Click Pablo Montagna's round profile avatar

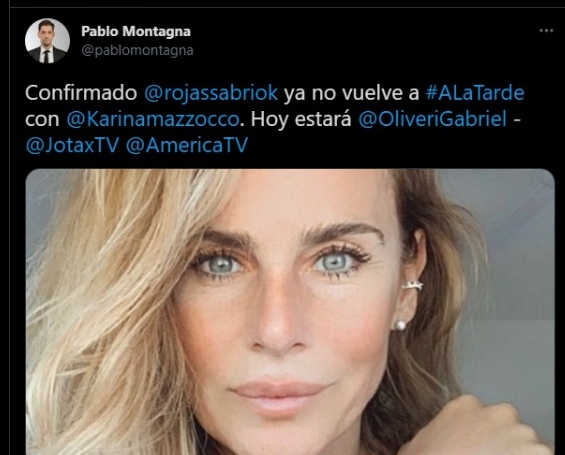47,41
